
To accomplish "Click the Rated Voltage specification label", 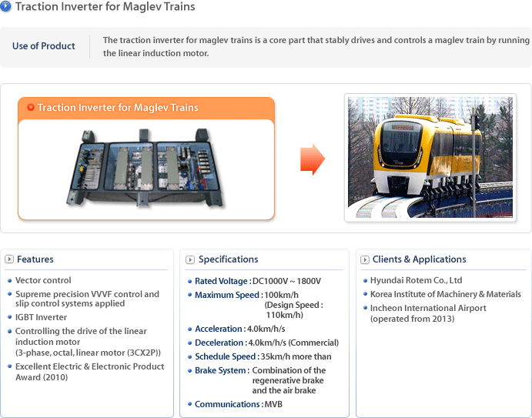I will [223, 281].
